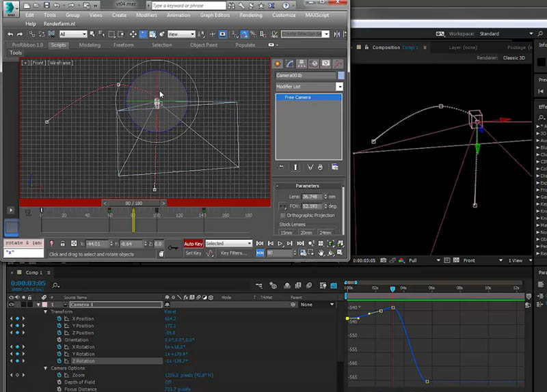This screenshot has height=392, width=547.
Task: Toggle the Auto Key animation mode
Action: coord(194,244)
